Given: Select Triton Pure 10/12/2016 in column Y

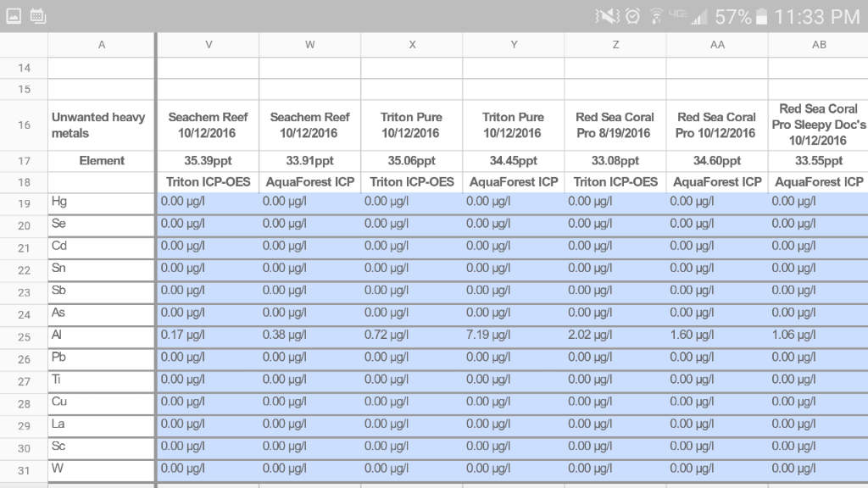Looking at the screenshot, I should pos(514,125).
